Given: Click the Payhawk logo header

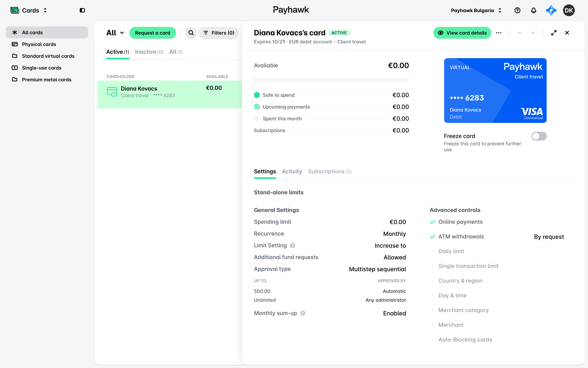Looking at the screenshot, I should (291, 10).
